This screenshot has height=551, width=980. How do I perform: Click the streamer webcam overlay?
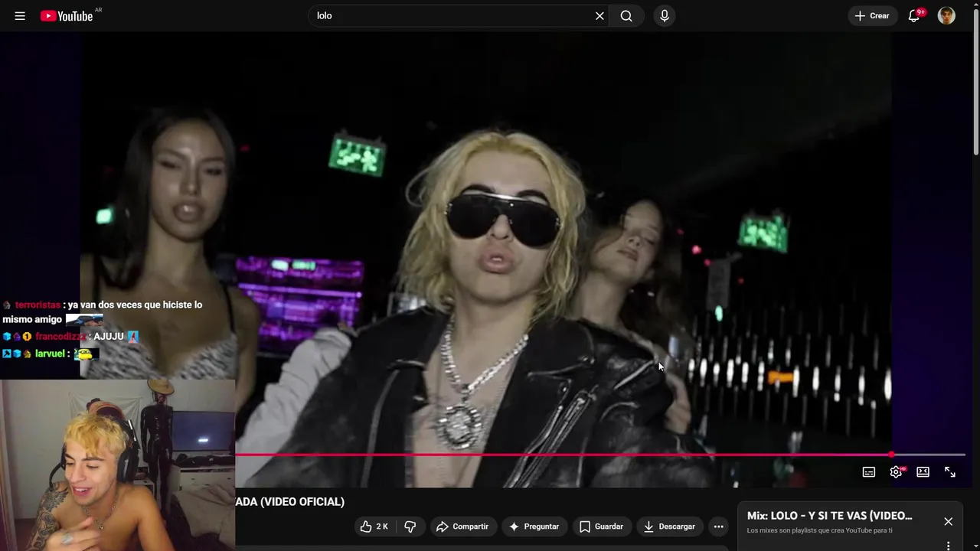tap(118, 465)
